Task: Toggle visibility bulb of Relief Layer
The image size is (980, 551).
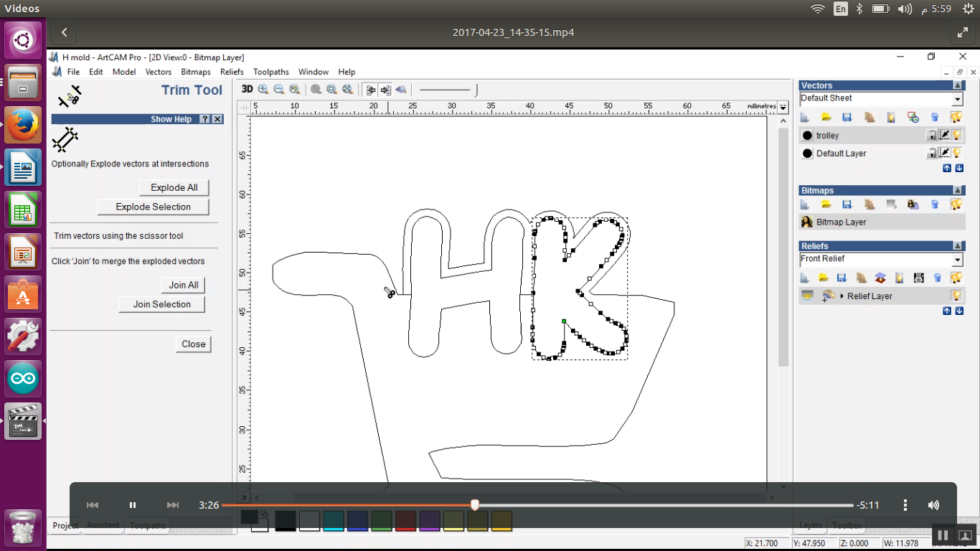Action: (956, 296)
